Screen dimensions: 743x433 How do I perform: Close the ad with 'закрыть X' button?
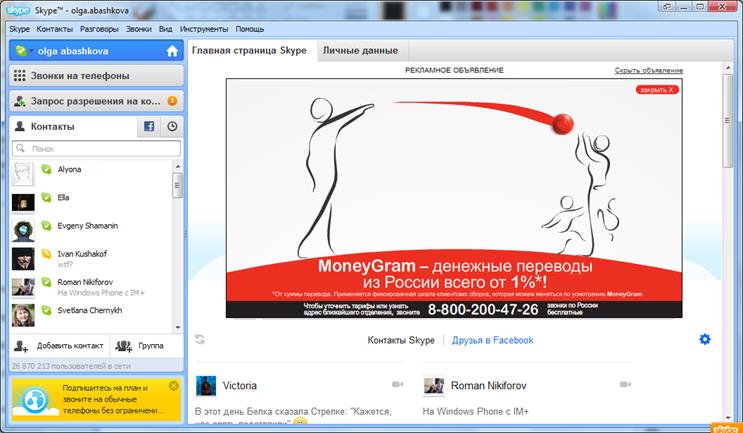tap(657, 90)
